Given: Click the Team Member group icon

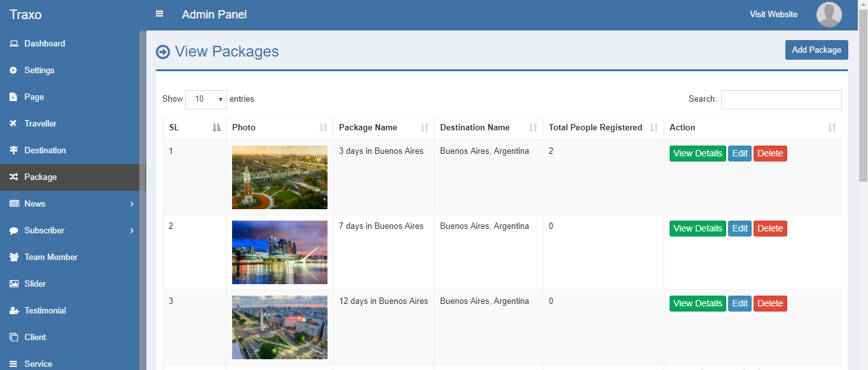Looking at the screenshot, I should coord(13,257).
